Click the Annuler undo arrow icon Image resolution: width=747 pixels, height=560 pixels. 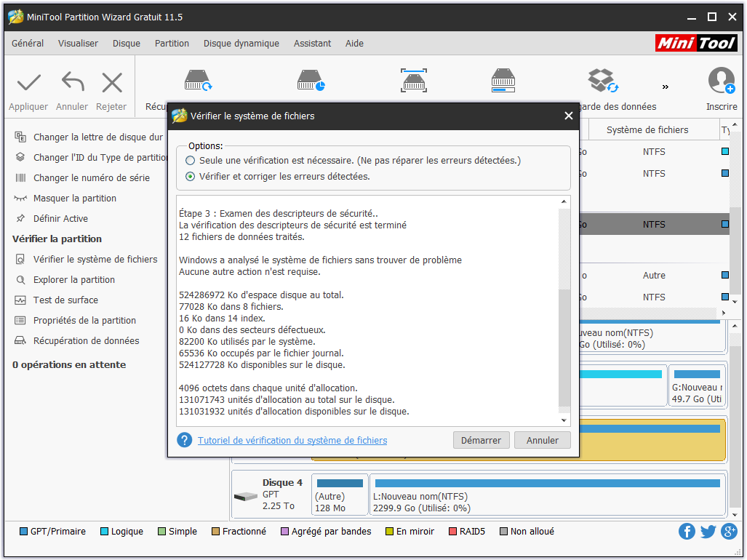pos(73,82)
